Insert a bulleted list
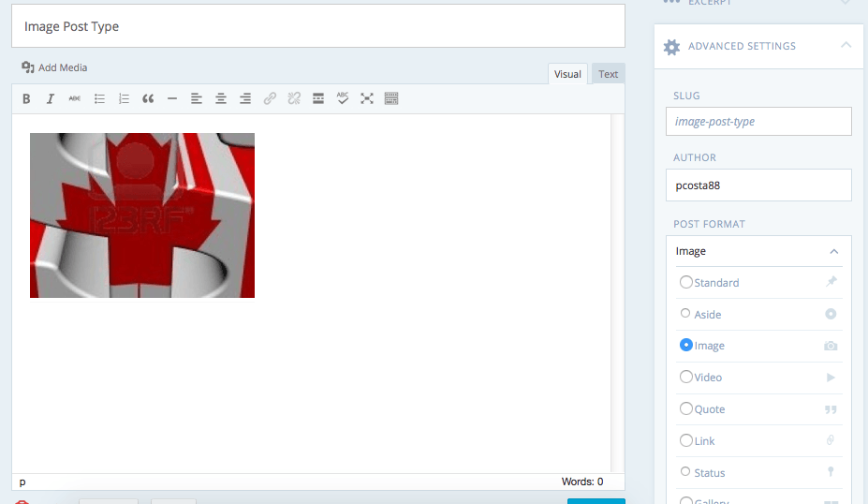 [x=99, y=98]
